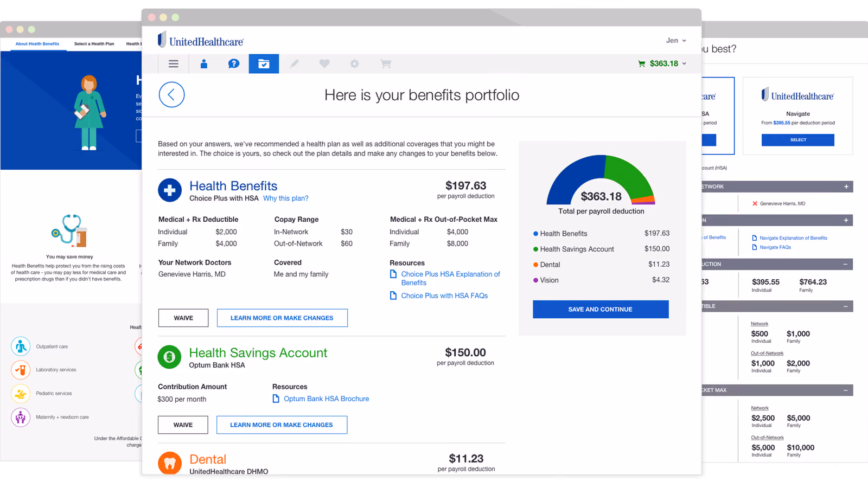868x488 pixels.
Task: Click LEARN MORE OR MAKE CHANGES under Health Savings Account
Action: (282, 425)
